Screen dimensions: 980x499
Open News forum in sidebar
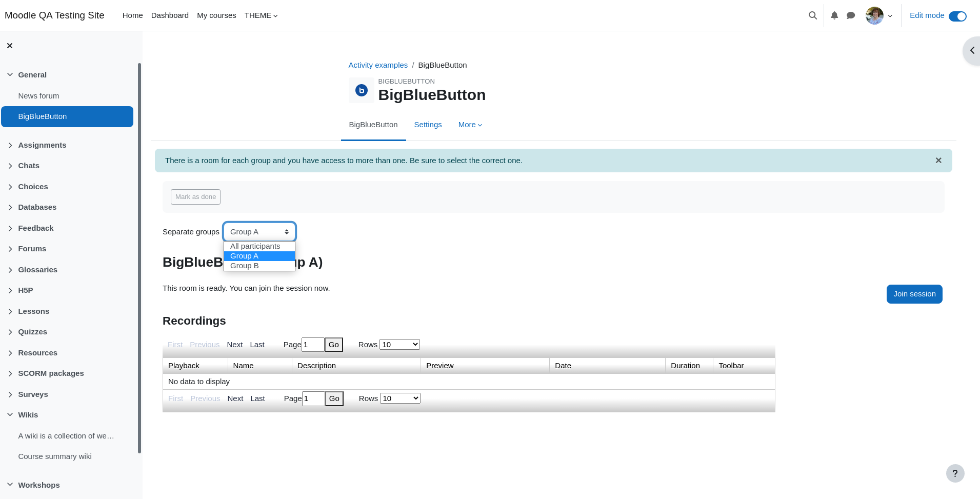[38, 96]
